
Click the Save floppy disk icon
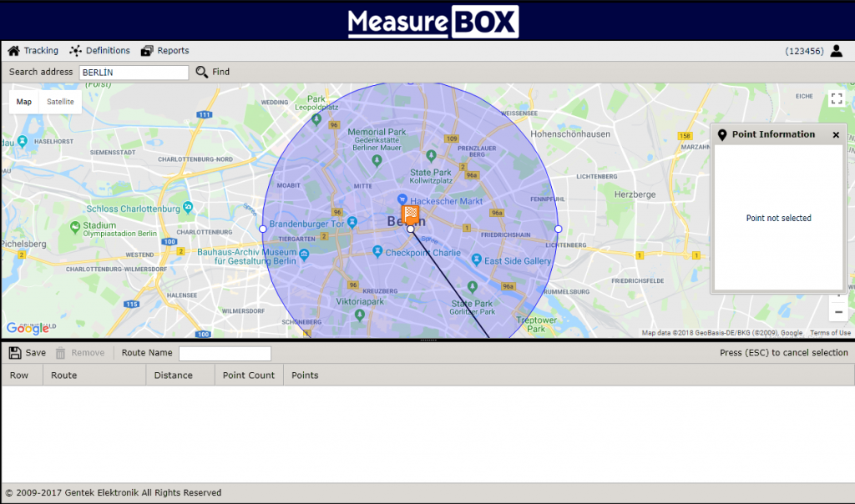tap(15, 353)
